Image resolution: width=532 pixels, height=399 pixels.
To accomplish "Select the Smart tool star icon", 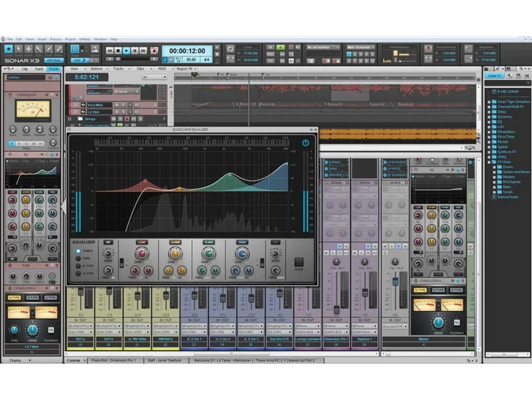I will coord(8,49).
